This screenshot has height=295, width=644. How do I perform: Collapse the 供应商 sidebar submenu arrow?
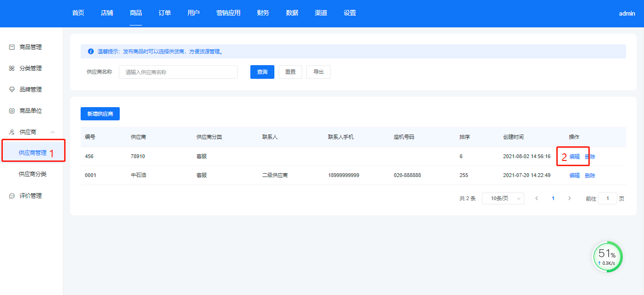point(52,132)
